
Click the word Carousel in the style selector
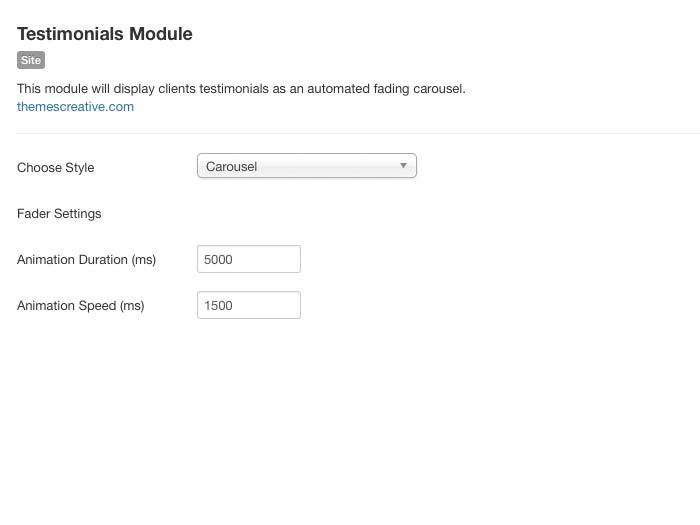click(231, 167)
